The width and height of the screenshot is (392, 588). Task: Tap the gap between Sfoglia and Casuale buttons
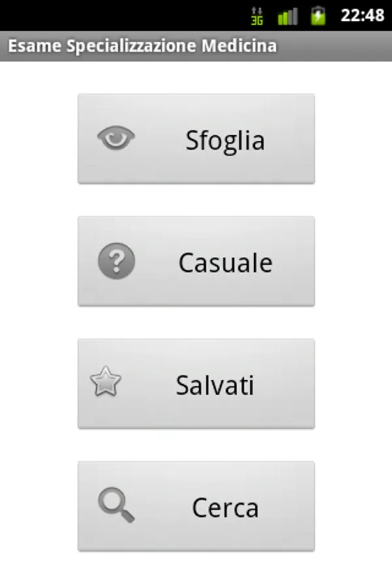pos(196,200)
